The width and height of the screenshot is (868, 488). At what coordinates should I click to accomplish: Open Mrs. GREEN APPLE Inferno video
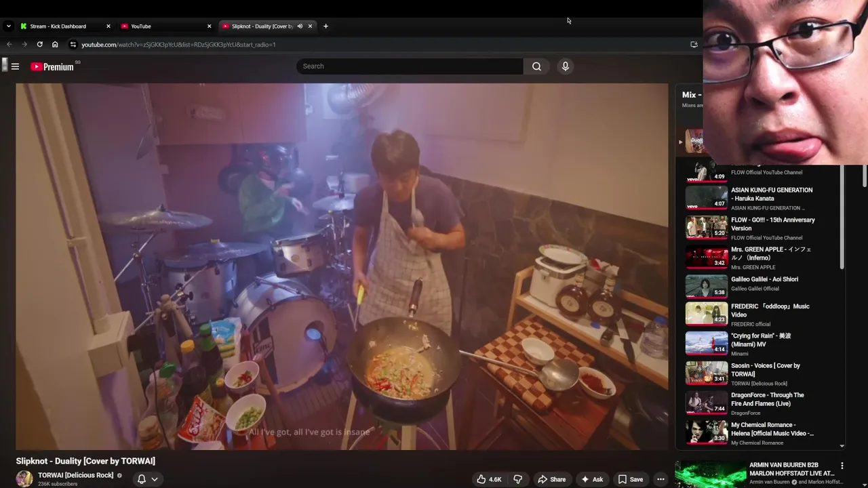(x=771, y=253)
